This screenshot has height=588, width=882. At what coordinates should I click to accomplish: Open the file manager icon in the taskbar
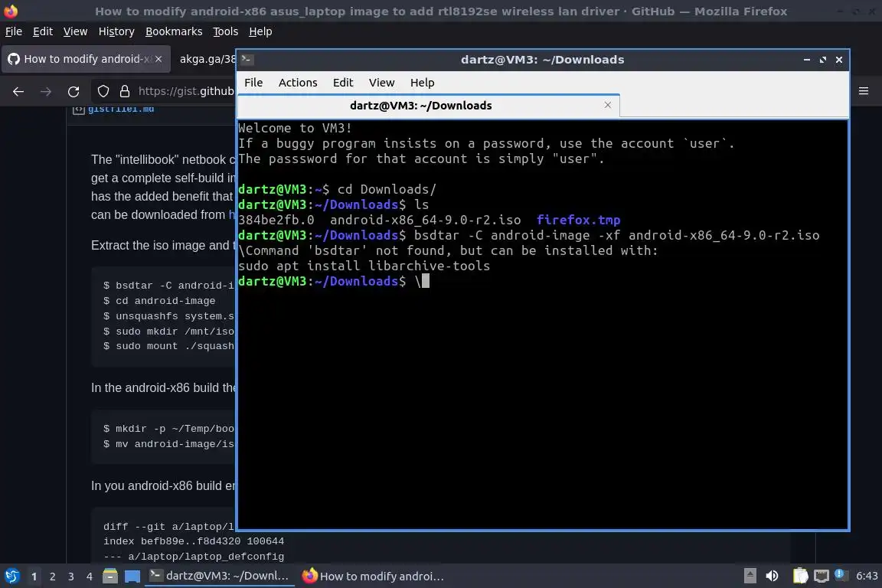[110, 577]
